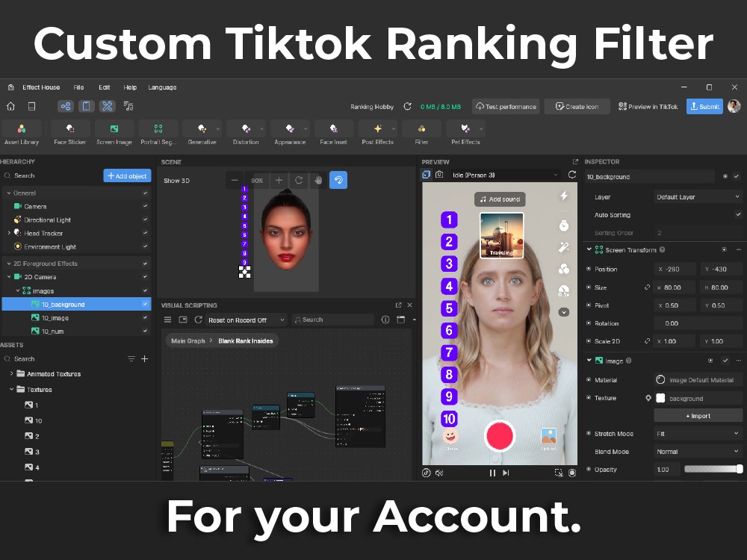Open the Asset Library
Image resolution: width=747 pixels, height=560 pixels.
[22, 134]
